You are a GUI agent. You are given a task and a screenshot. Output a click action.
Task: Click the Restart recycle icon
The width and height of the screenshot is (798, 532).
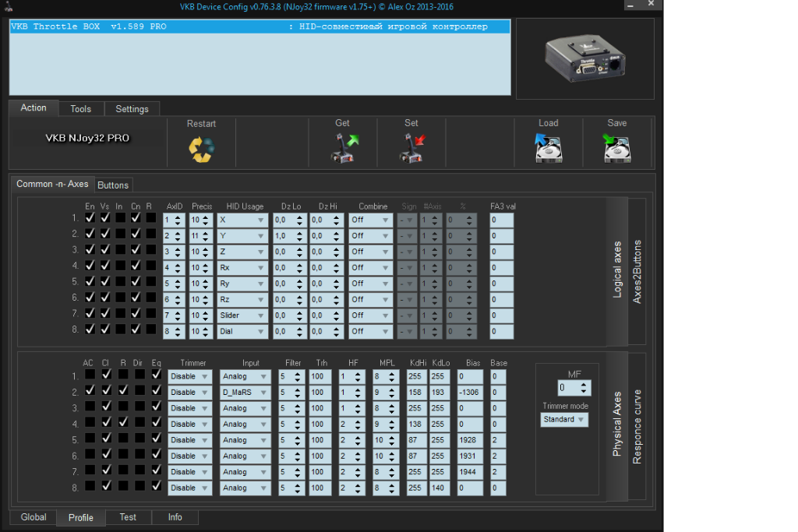point(202,150)
